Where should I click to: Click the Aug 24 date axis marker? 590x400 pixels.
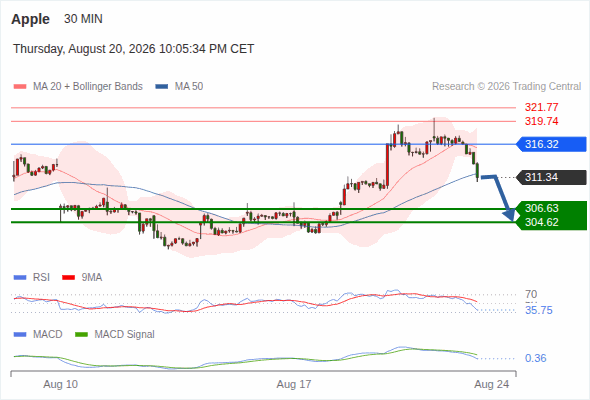[x=491, y=384]
